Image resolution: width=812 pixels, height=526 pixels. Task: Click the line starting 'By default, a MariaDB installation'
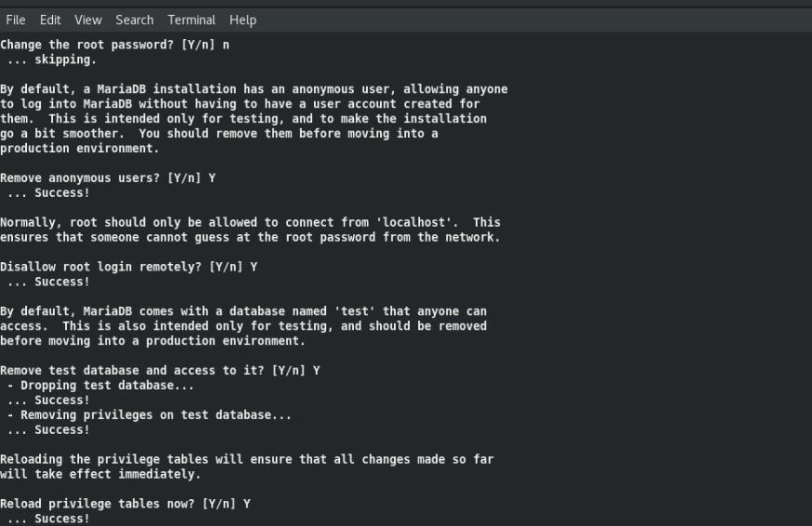(254, 89)
